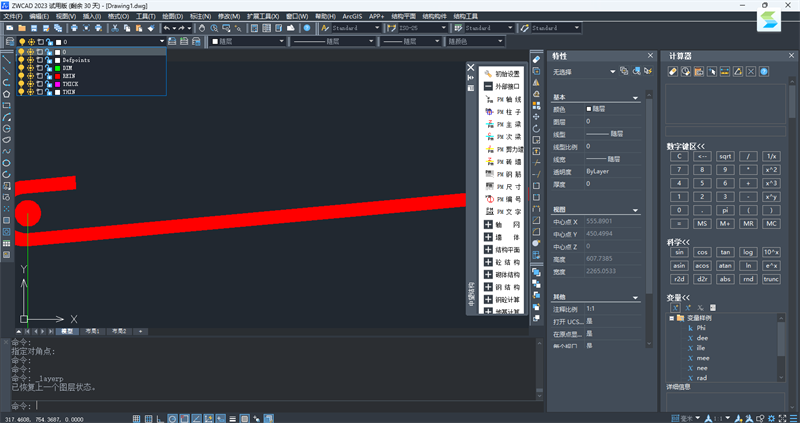Viewport: 800px width, 423px height.
Task: Click the 初始设置 wrench item
Action: coord(503,74)
